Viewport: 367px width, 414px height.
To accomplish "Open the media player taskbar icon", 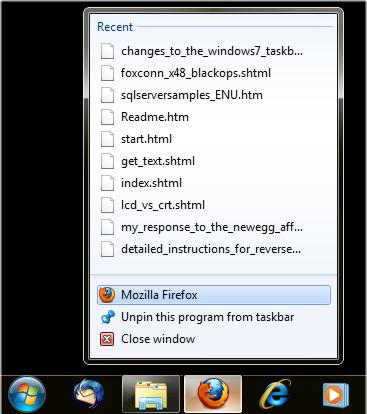I will click(x=336, y=395).
